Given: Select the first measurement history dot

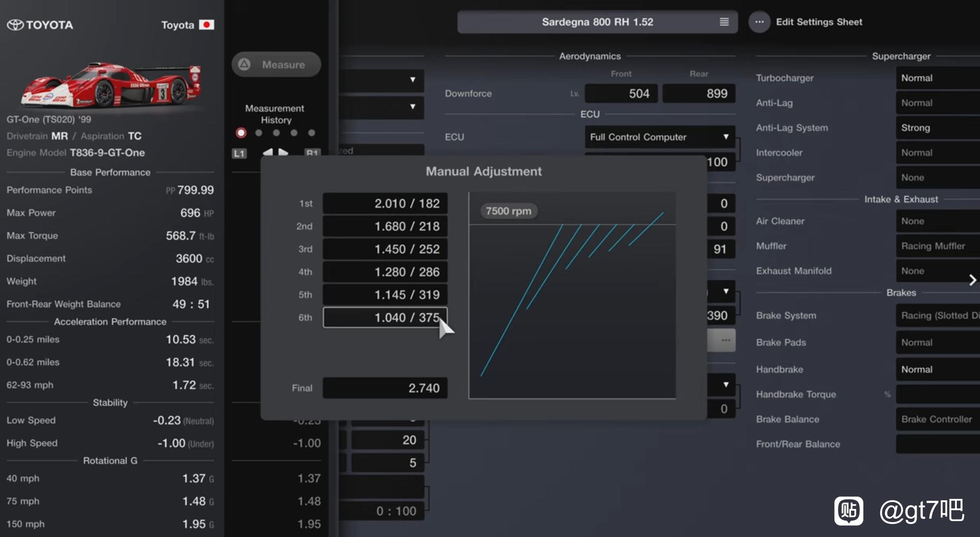Looking at the screenshot, I should [x=241, y=133].
